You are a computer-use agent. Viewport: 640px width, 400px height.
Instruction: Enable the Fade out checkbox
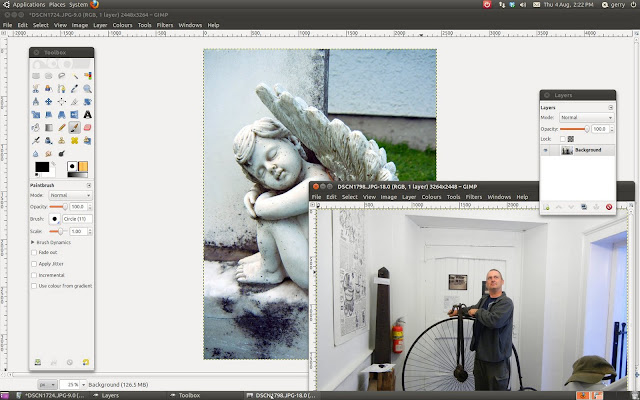point(34,252)
